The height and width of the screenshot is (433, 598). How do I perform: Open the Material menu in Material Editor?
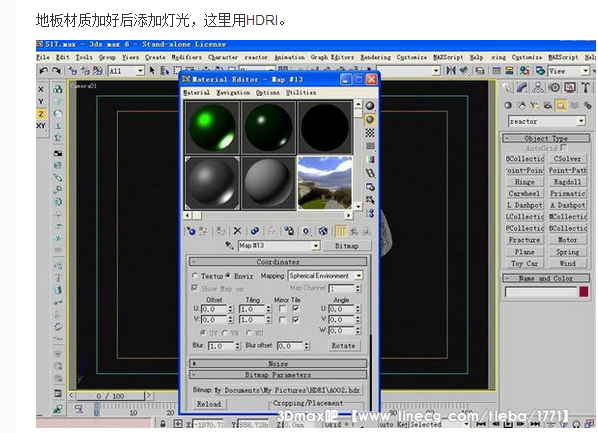[x=196, y=92]
